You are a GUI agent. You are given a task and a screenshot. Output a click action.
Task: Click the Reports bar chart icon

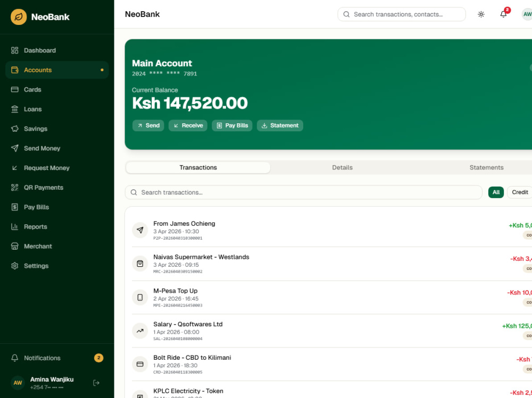pyautogui.click(x=14, y=227)
